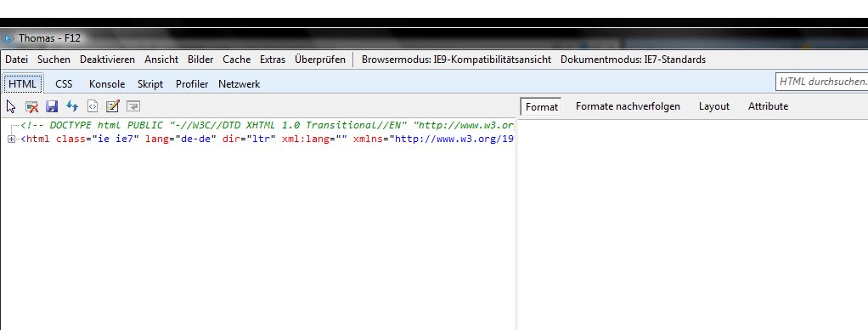Switch to the Netzwerk tab
Viewport: 868px width, 330px height.
point(240,84)
